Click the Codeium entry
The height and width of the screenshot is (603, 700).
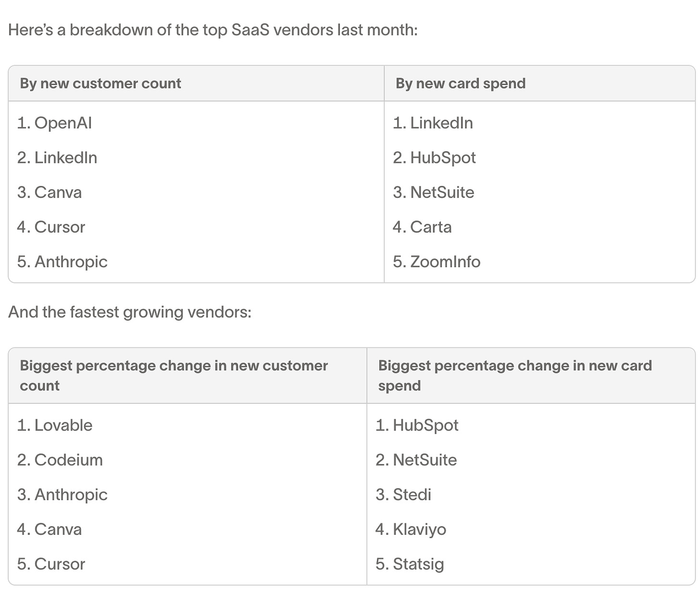60,460
